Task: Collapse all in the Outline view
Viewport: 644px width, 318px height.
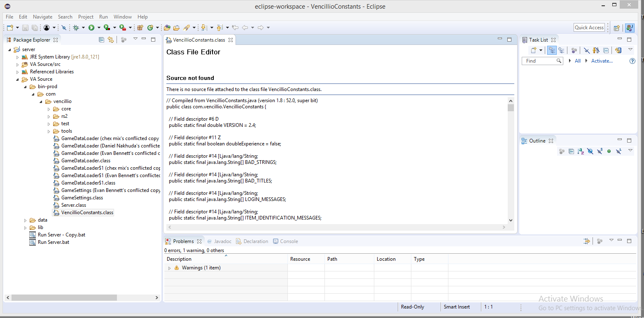Action: coord(571,151)
